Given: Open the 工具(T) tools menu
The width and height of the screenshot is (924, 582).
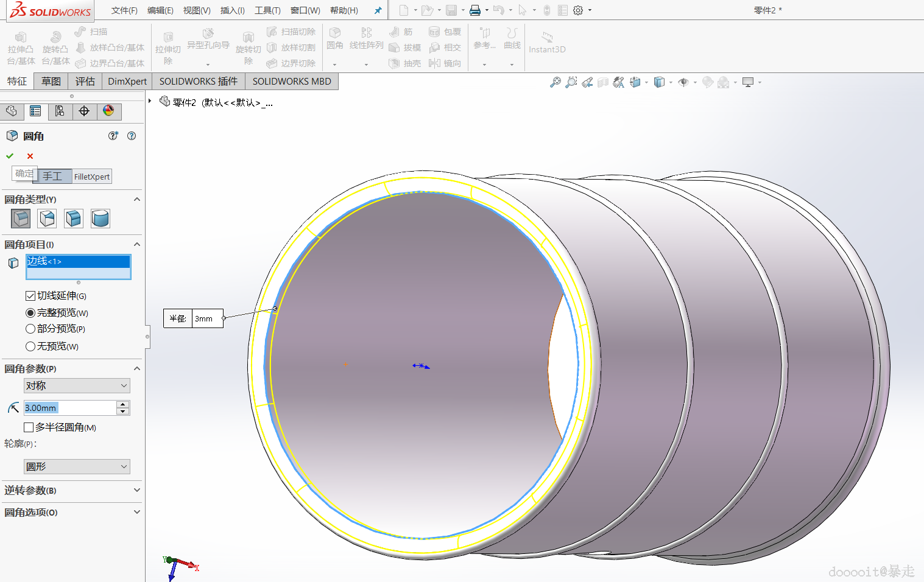Looking at the screenshot, I should pos(267,10).
